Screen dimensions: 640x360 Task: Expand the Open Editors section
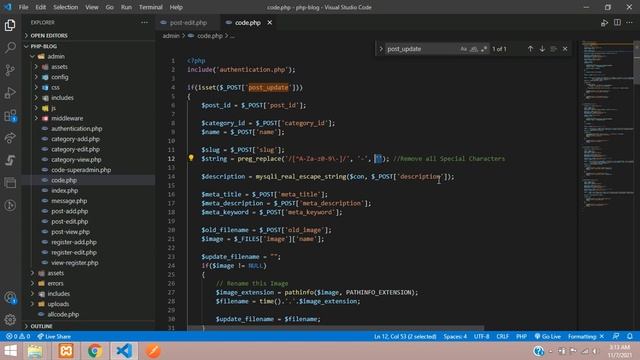coord(89,36)
